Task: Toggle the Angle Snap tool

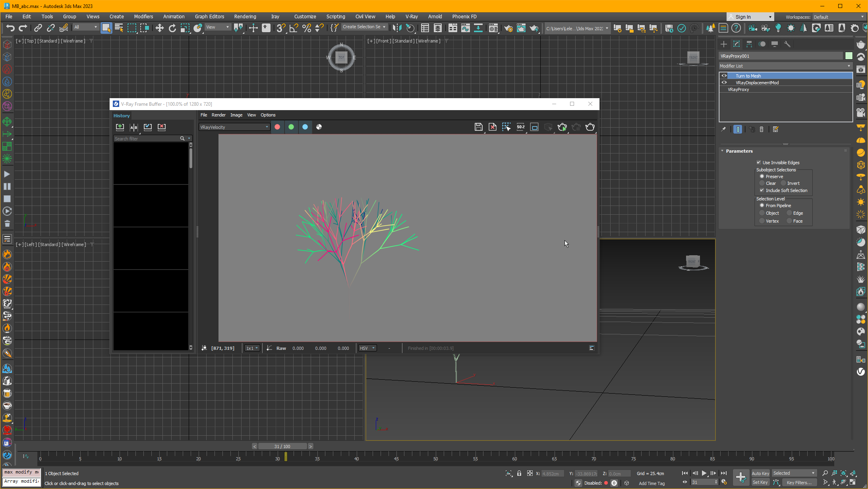Action: click(x=294, y=28)
